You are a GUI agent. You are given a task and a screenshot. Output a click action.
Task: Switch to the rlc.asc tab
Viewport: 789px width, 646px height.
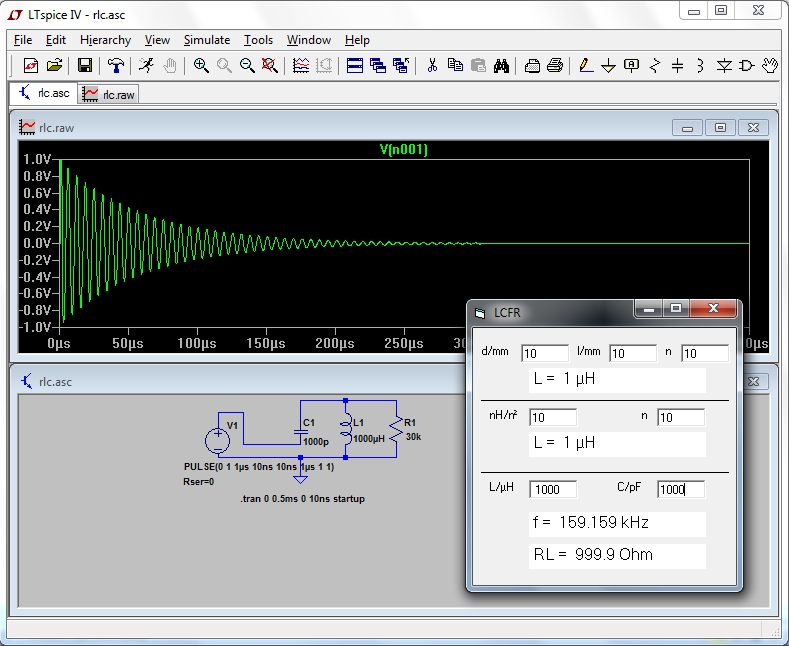click(44, 94)
